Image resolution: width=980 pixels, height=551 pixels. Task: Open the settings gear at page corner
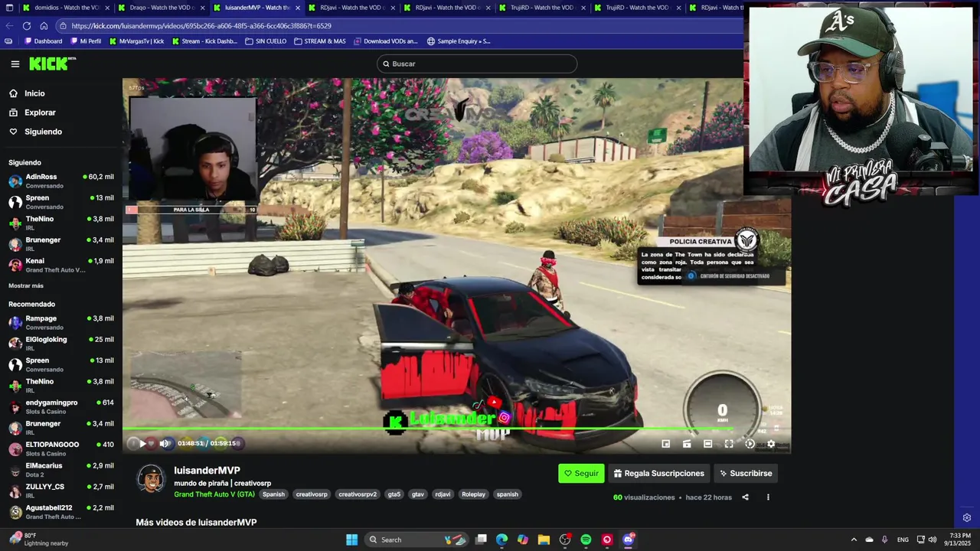pyautogui.click(x=967, y=518)
